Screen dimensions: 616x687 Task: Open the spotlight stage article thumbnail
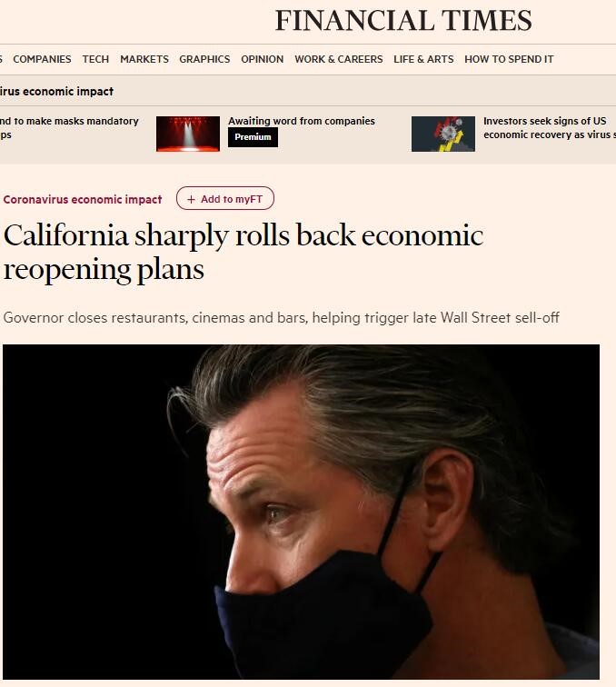point(188,134)
